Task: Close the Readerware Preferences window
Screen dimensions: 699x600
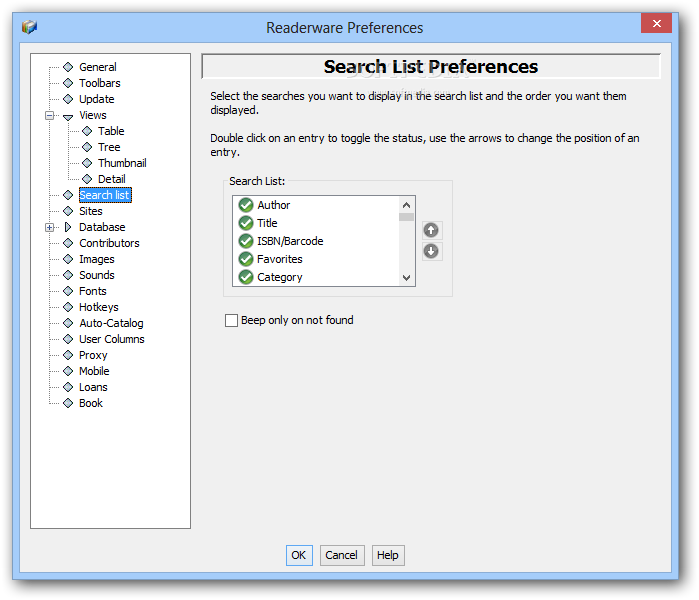Action: click(x=656, y=23)
